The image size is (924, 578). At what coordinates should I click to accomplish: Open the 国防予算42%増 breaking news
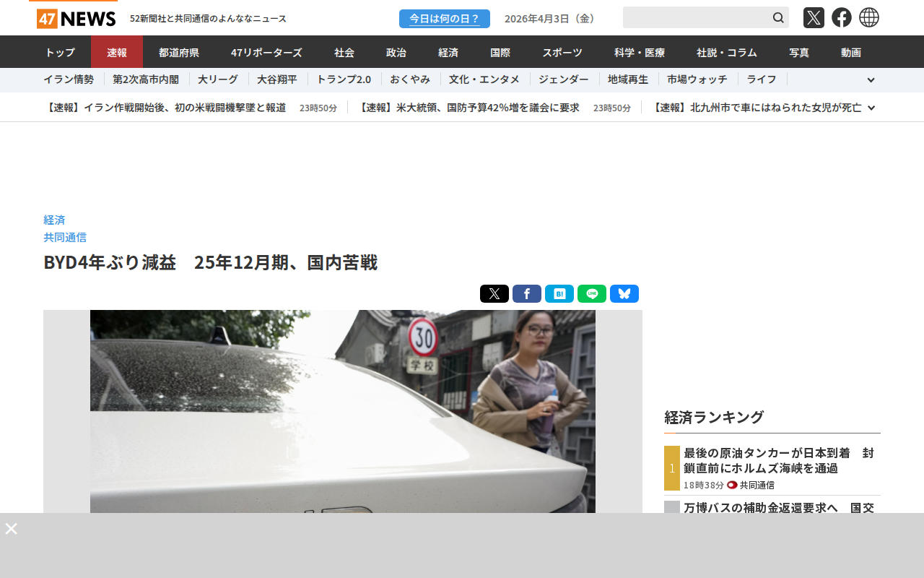[x=468, y=108]
